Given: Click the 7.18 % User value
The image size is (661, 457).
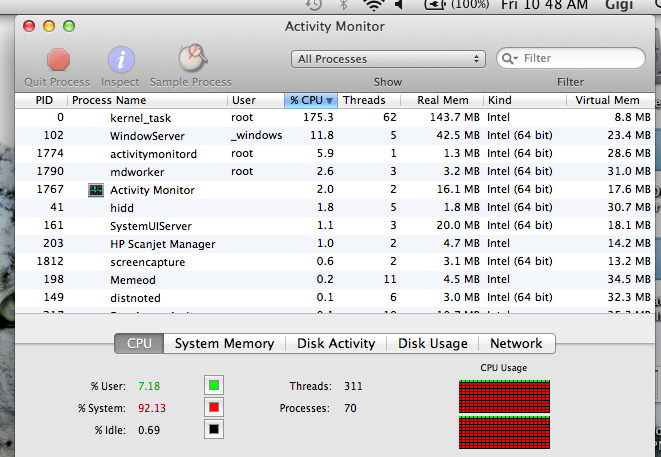Looking at the screenshot, I should (x=149, y=386).
